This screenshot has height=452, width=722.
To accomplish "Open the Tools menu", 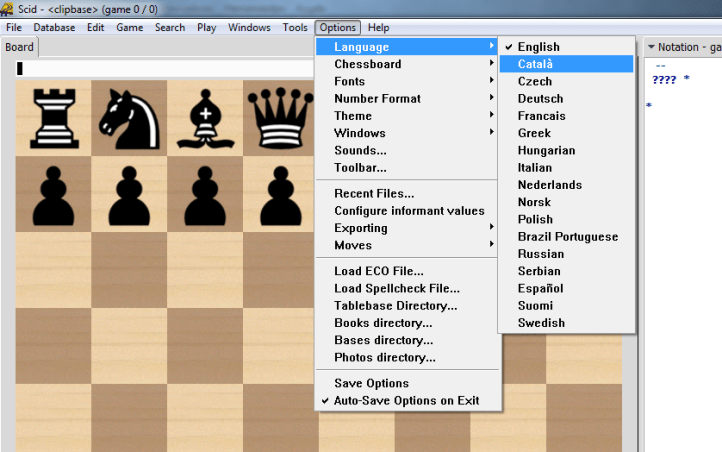I will pyautogui.click(x=295, y=27).
